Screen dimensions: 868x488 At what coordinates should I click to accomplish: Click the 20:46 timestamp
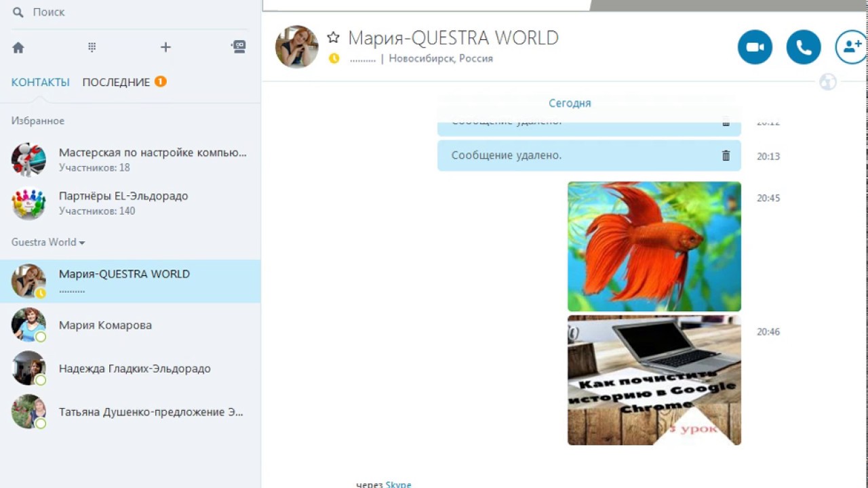click(x=768, y=332)
